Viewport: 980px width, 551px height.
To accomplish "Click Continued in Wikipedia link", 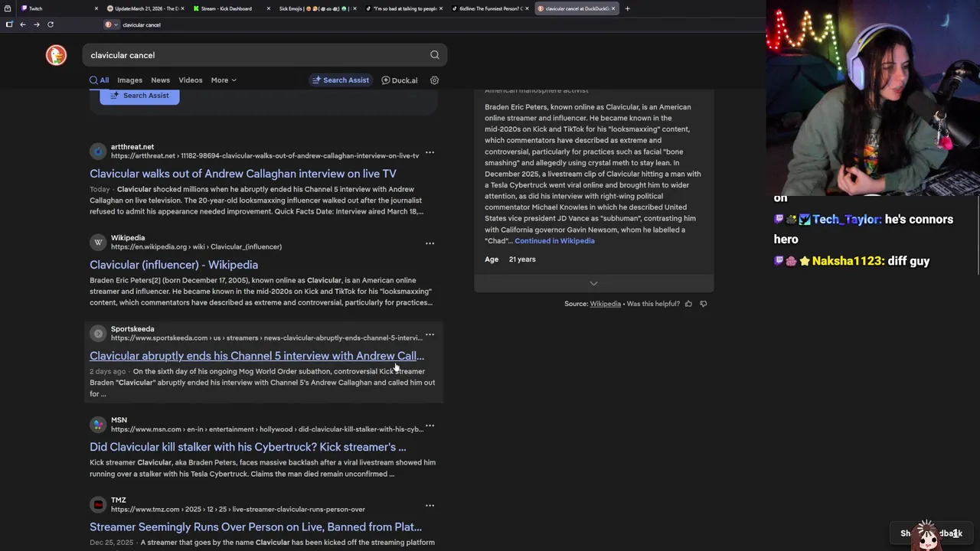I will [554, 241].
